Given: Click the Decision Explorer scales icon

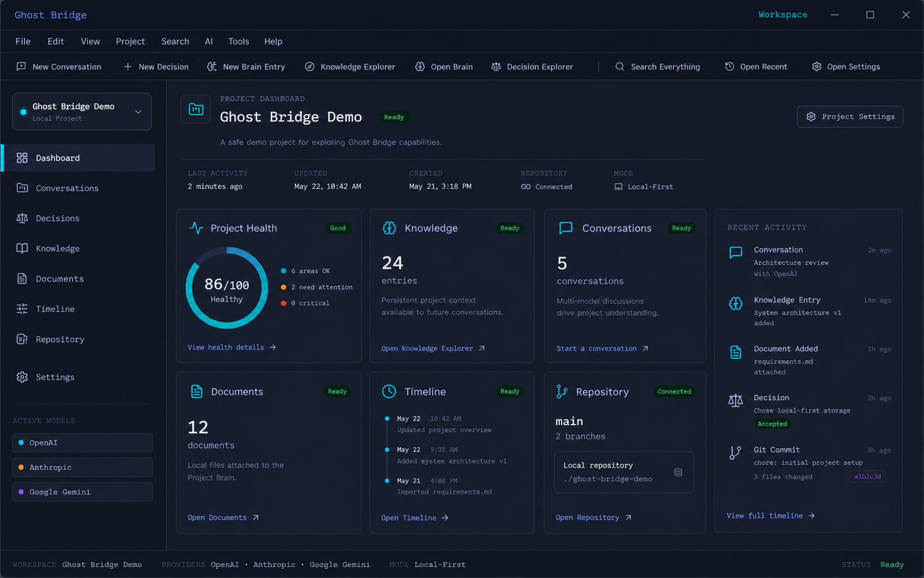Looking at the screenshot, I should point(496,66).
